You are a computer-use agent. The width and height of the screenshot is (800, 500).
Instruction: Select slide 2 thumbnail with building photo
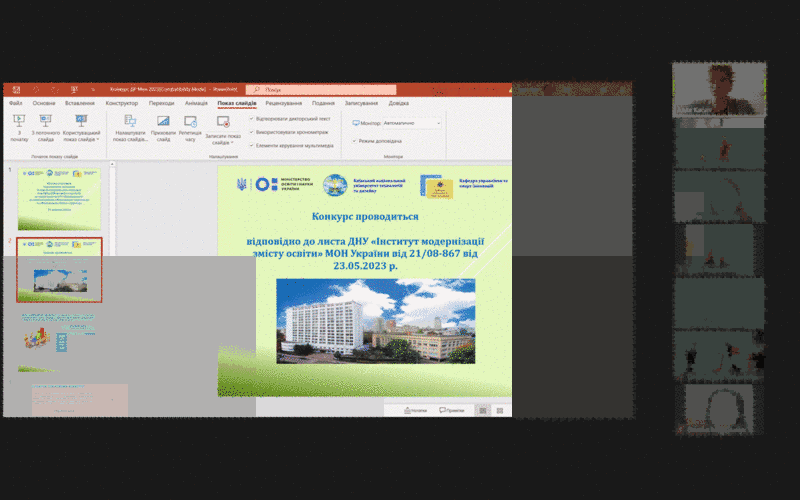pyautogui.click(x=59, y=270)
